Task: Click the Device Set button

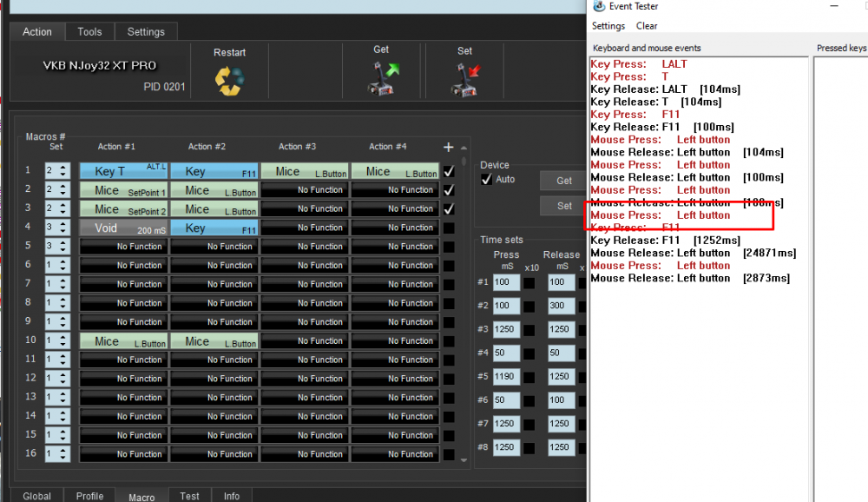Action: 563,206
